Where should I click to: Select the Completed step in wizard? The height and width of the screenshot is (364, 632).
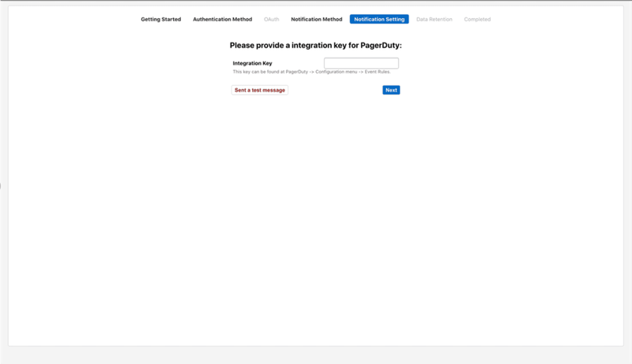click(477, 19)
